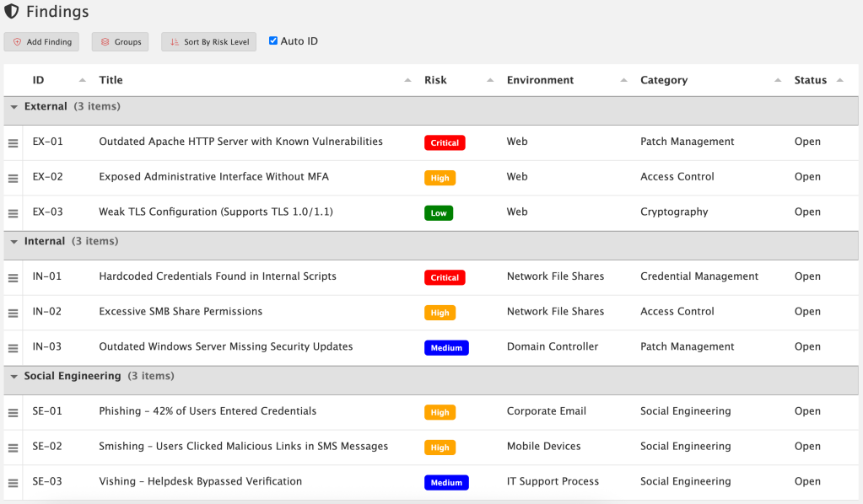
Task: Click the blue Medium badge on IN-03
Action: point(446,348)
